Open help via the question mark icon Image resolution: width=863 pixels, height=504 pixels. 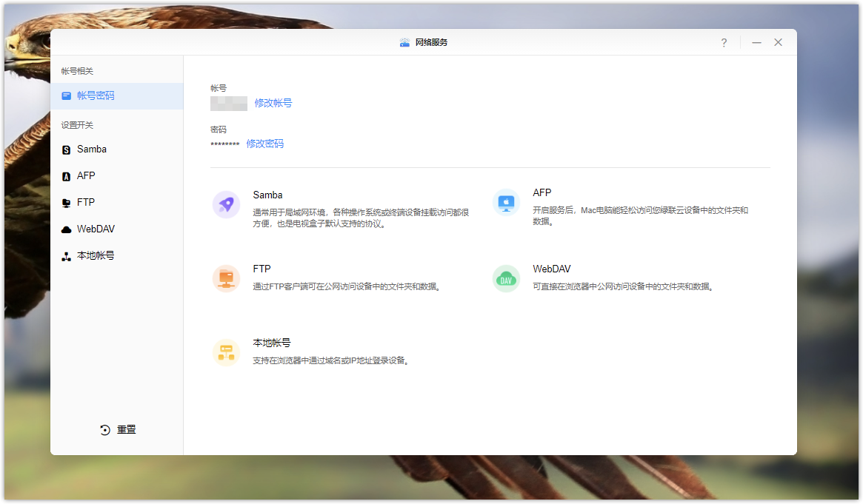tap(724, 42)
